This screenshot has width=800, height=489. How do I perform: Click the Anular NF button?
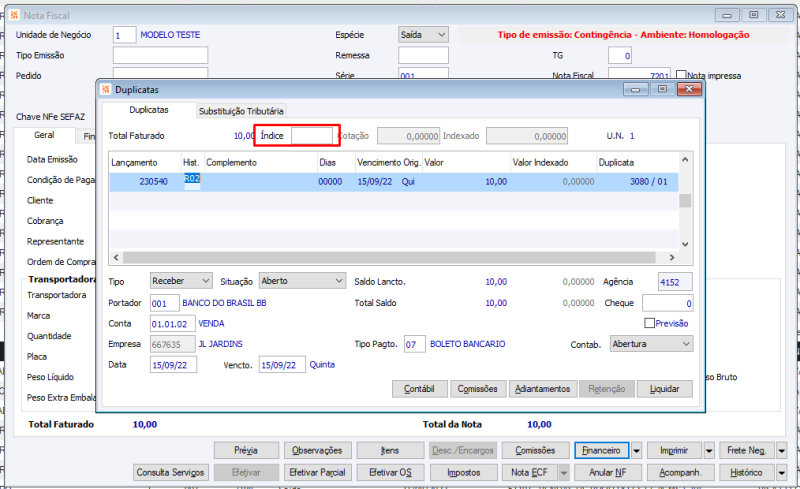point(608,473)
